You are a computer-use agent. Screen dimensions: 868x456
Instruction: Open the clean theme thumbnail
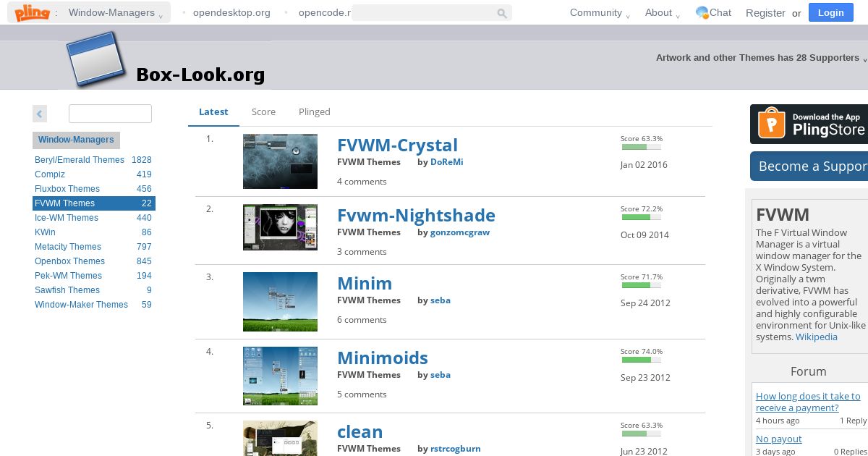click(x=280, y=439)
